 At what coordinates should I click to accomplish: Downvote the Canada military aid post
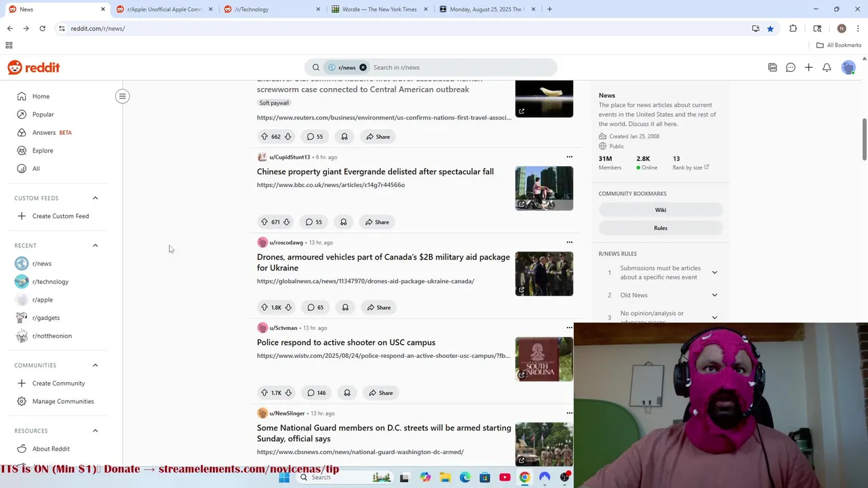pyautogui.click(x=288, y=307)
